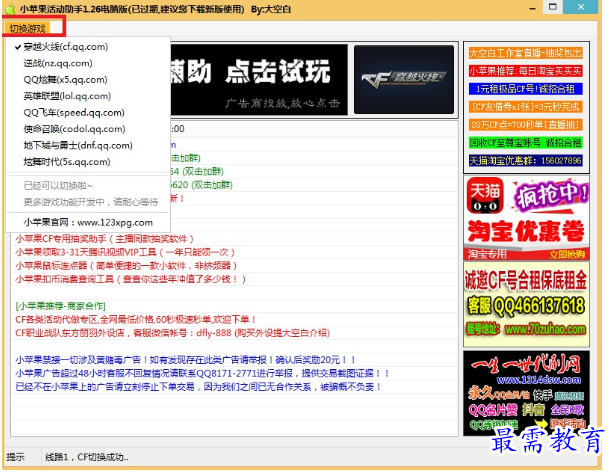The height and width of the screenshot is (472, 613).
Task: Click the 提示 status bar label
Action: (15, 457)
